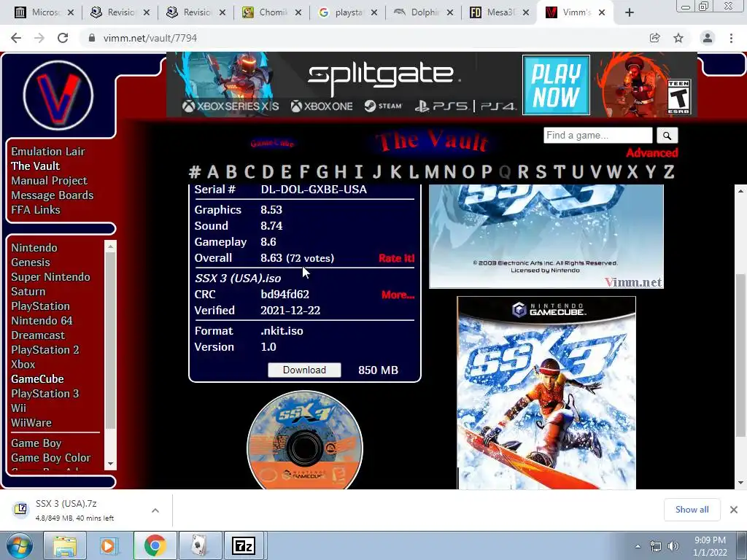747x560 pixels.
Task: Select Dreamcast in the system list
Action: [38, 335]
